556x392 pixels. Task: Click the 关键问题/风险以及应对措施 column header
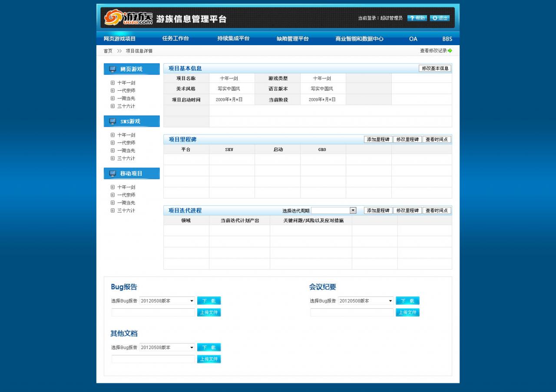314,221
